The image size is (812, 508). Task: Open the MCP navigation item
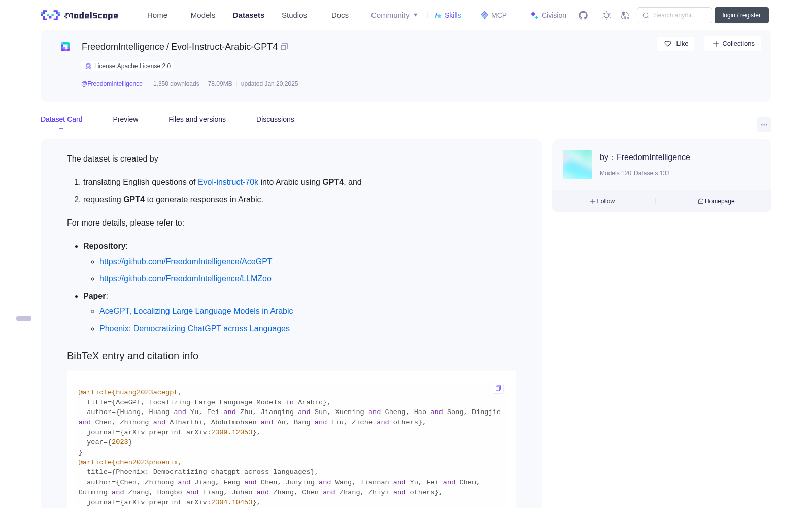(x=493, y=15)
